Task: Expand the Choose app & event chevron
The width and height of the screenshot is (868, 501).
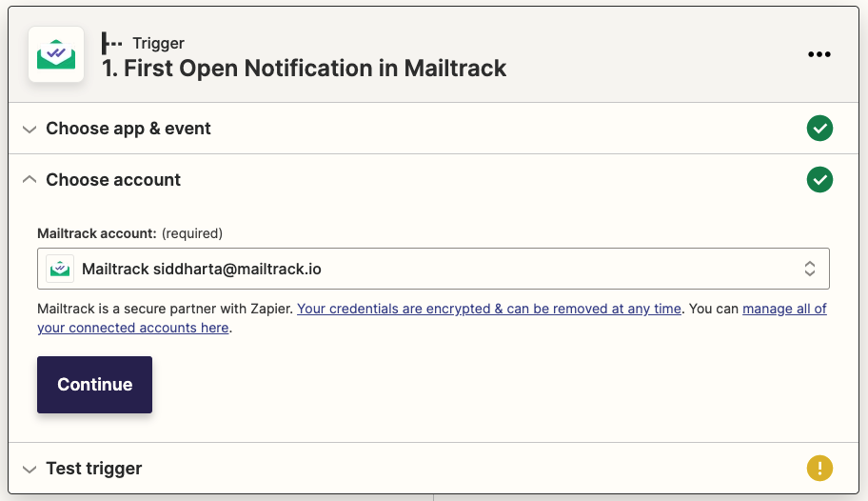Action: (30, 129)
